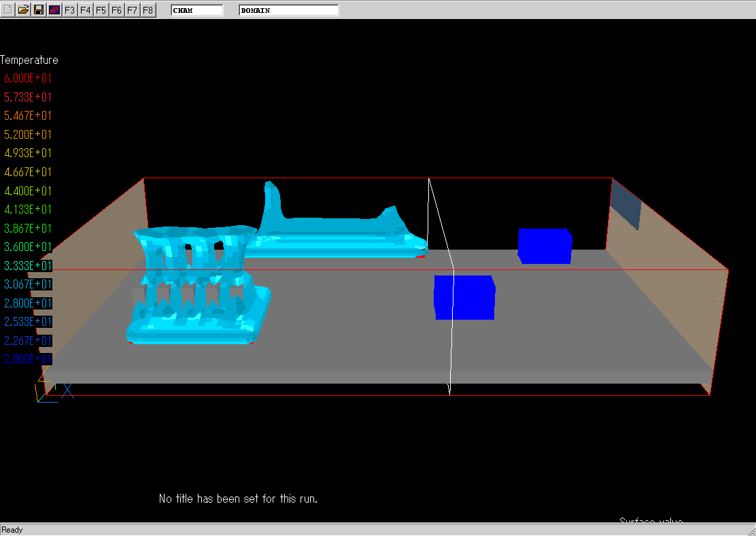The image size is (756, 536).
Task: Click the Temperature legend title
Action: [29, 60]
